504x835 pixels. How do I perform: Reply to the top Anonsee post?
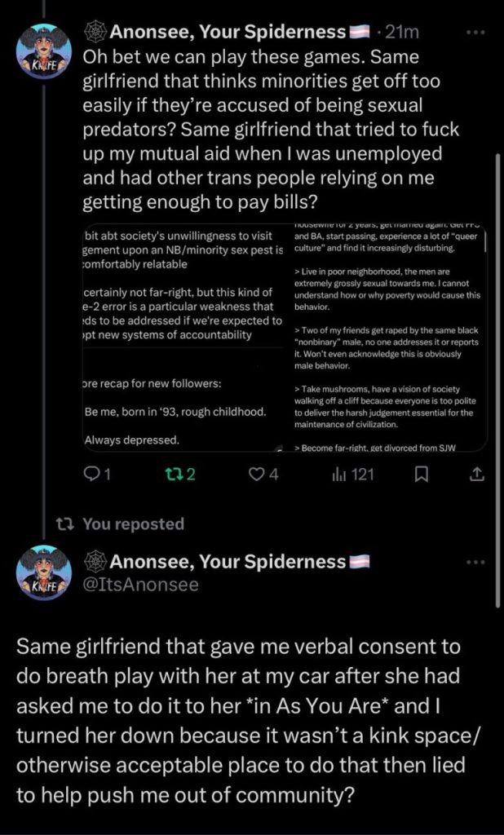pyautogui.click(x=96, y=472)
